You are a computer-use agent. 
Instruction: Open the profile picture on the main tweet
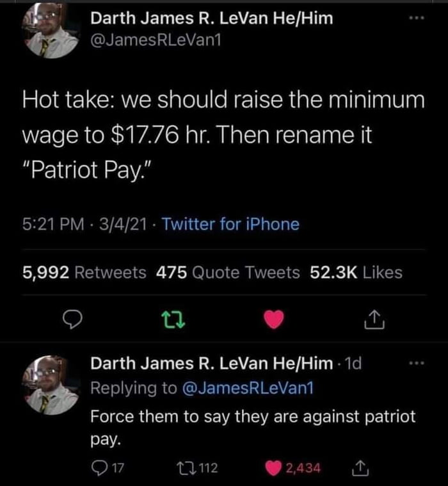click(51, 30)
